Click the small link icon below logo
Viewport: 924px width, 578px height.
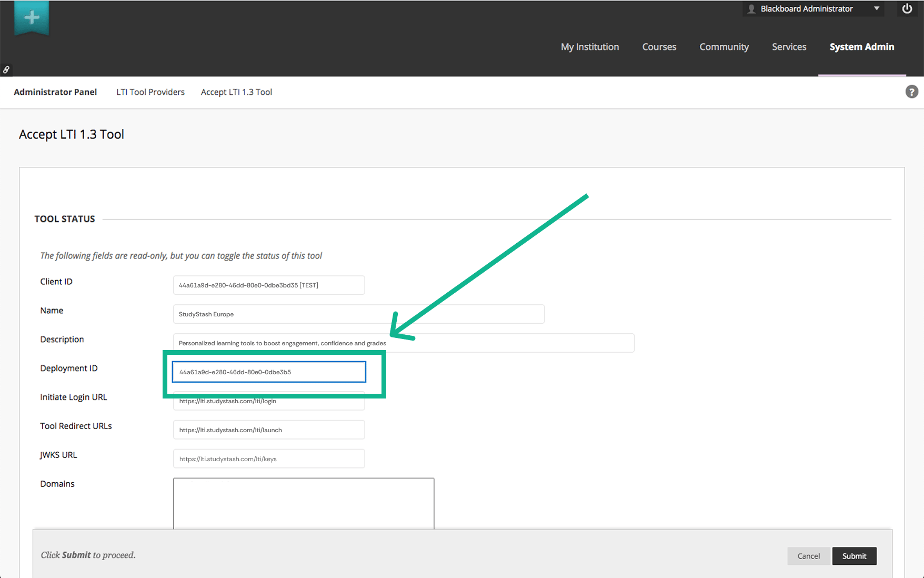click(6, 69)
